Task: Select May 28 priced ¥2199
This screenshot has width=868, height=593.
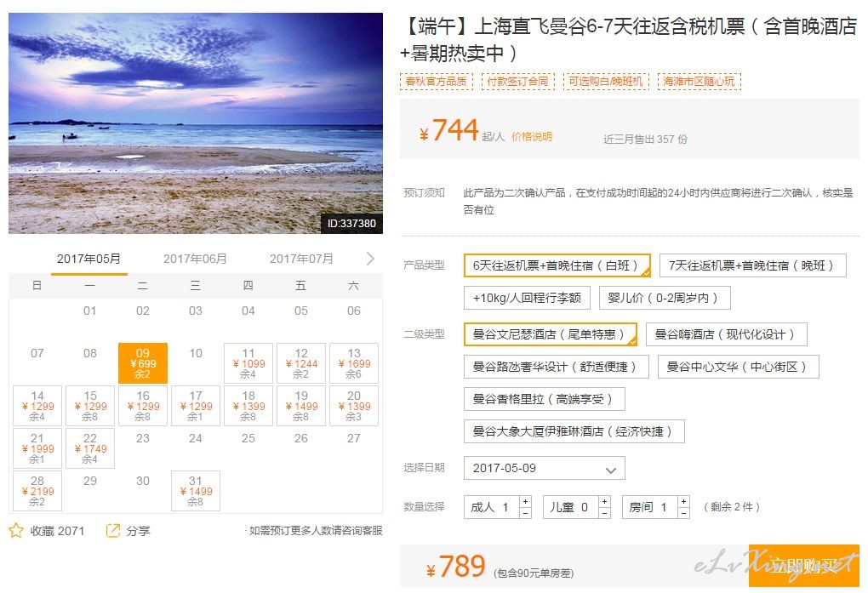Action: point(37,491)
